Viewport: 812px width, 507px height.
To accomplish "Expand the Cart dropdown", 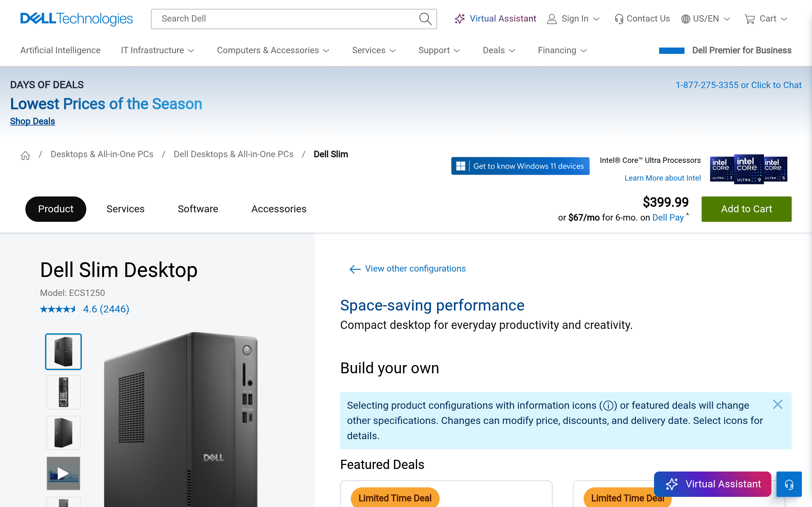I will click(766, 19).
